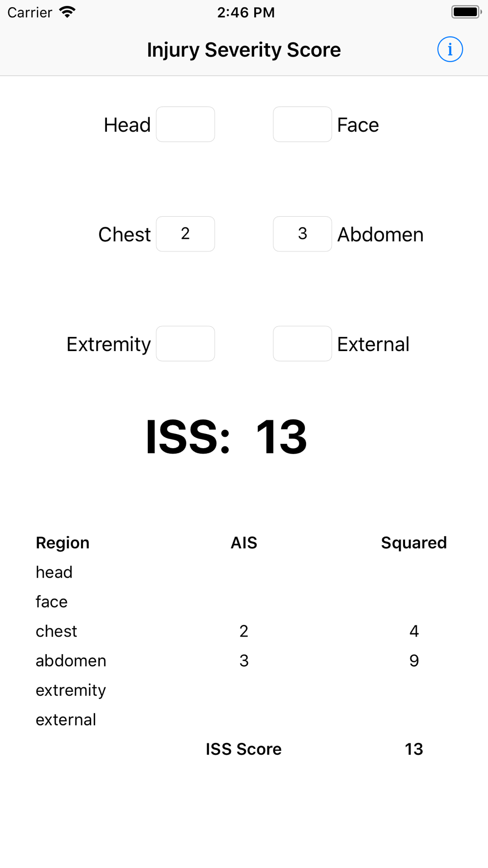
Task: Tap the AIS column header
Action: [x=244, y=543]
